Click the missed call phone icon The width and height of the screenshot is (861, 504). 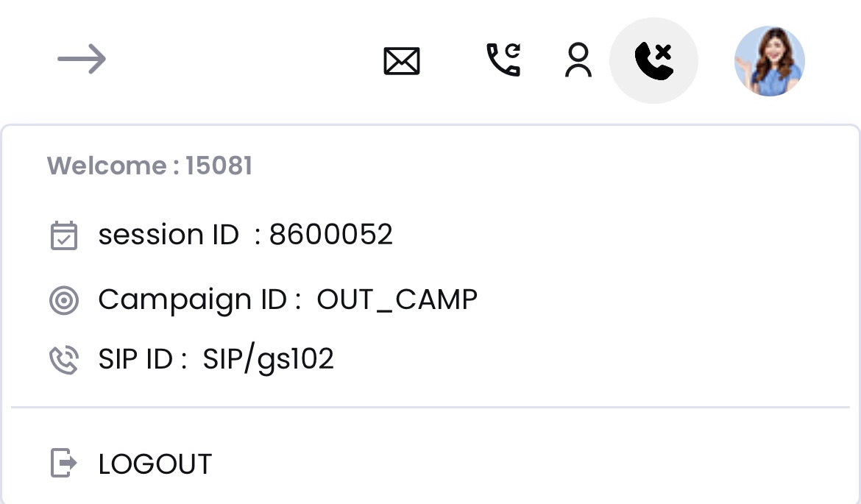click(653, 61)
